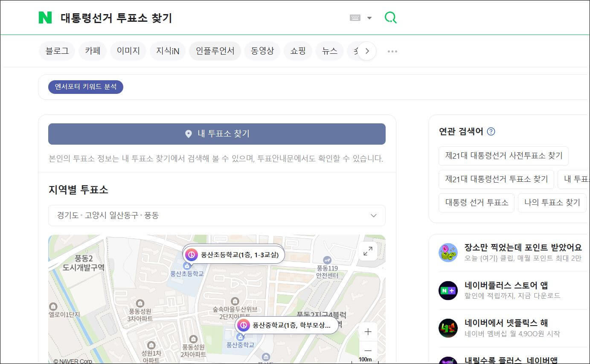Switch to the 이미지 tab
Screen dimensions: 590x364
point(128,51)
